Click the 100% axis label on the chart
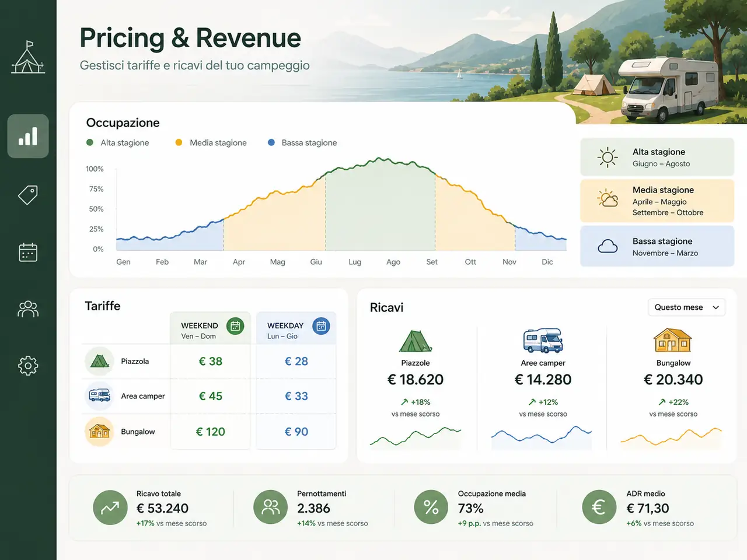 (x=95, y=169)
